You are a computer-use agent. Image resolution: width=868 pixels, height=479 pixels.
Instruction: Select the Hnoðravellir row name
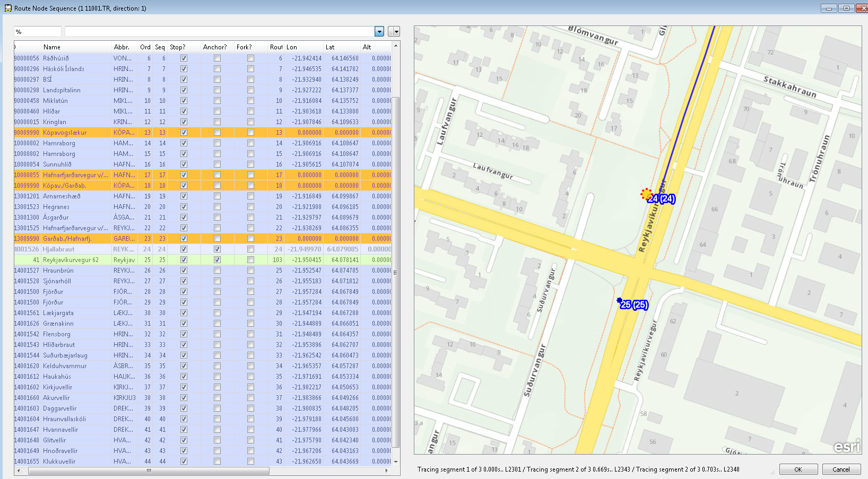(60, 451)
